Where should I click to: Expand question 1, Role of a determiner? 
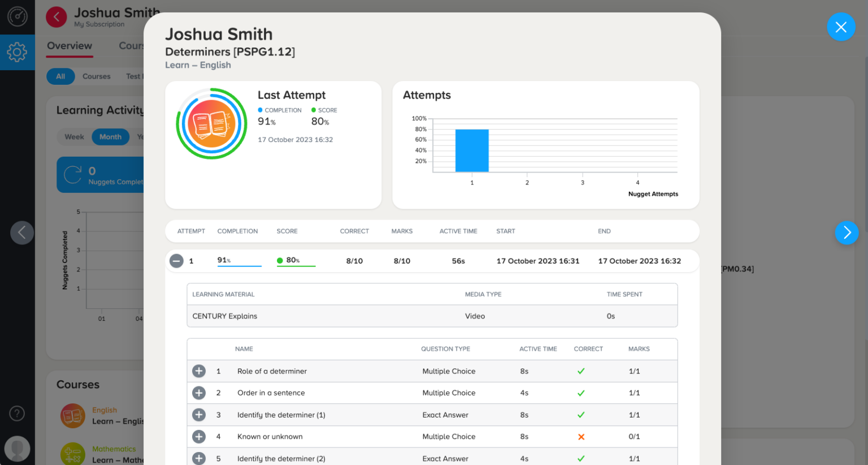click(x=199, y=371)
